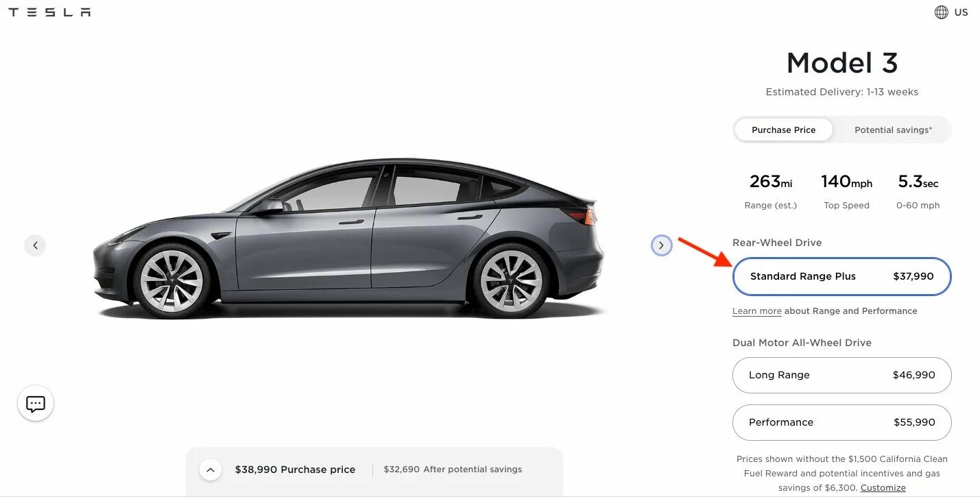Select Standard Range Plus option
The width and height of the screenshot is (980, 499).
pos(842,276)
